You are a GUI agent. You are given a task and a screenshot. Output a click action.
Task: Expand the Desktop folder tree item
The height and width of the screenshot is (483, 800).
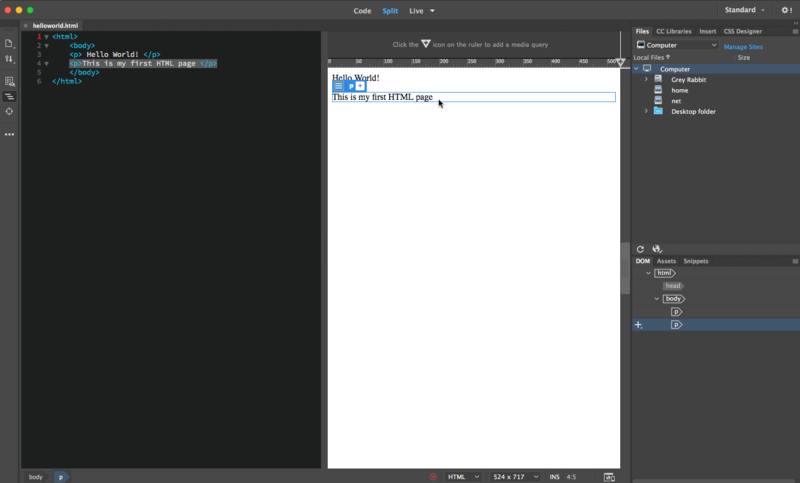646,111
